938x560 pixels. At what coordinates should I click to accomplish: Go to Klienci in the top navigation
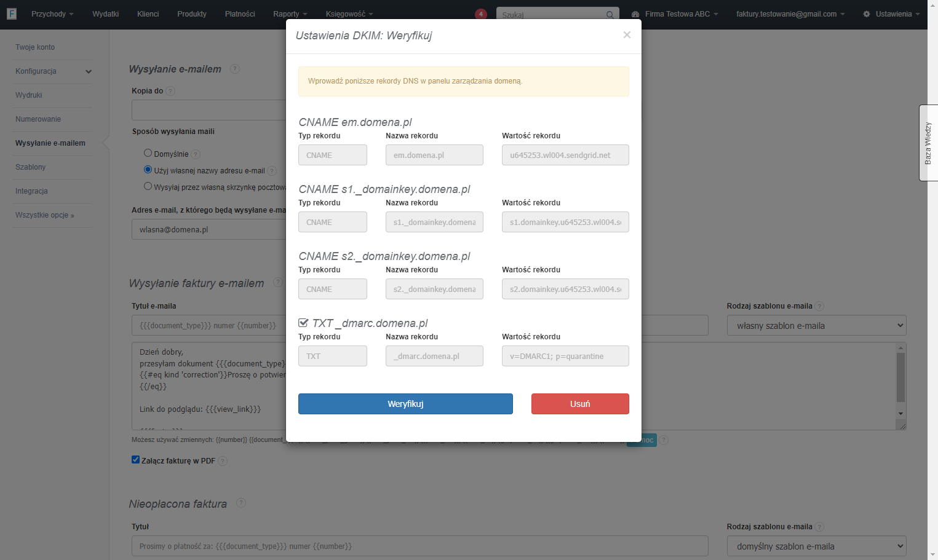148,14
